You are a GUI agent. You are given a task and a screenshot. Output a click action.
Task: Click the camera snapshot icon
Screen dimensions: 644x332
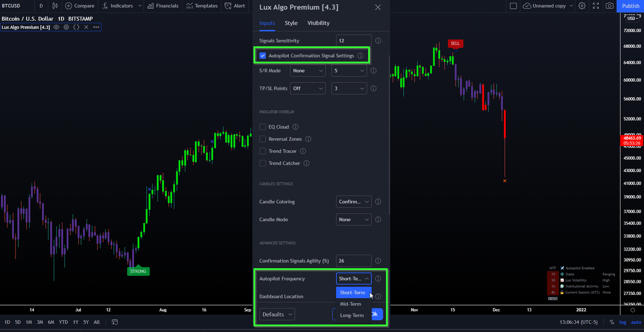click(609, 6)
